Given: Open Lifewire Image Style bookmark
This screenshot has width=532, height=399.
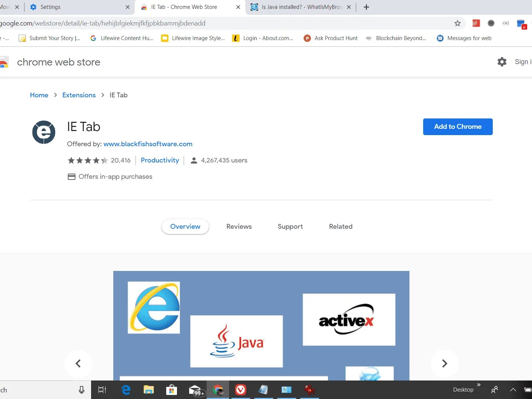Looking at the screenshot, I should point(193,38).
